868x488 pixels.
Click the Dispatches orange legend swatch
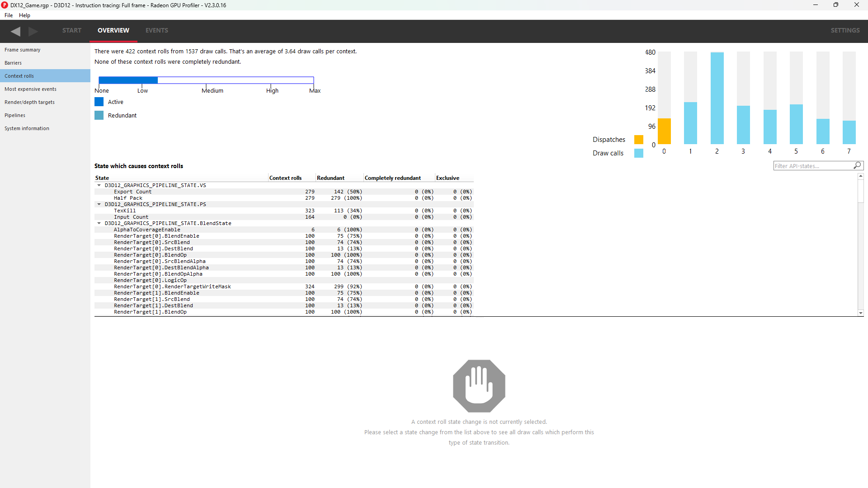[638, 140]
